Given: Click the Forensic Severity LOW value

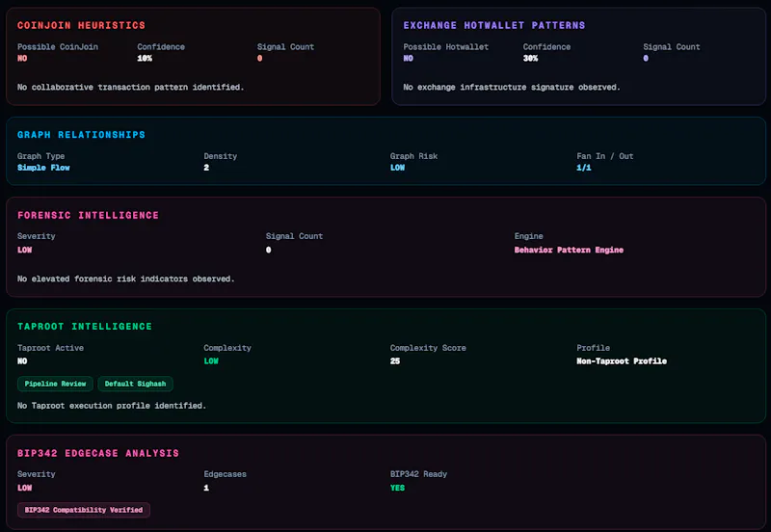Looking at the screenshot, I should pos(25,250).
